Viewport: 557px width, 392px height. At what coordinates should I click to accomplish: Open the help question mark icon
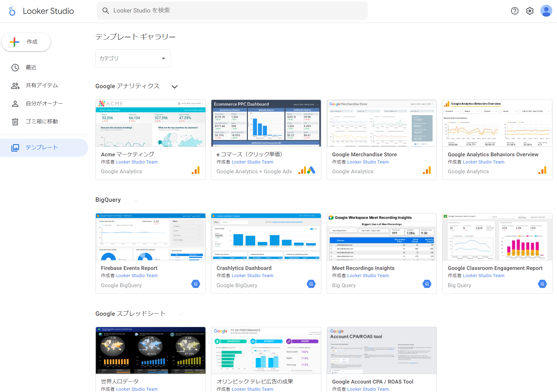pyautogui.click(x=515, y=11)
